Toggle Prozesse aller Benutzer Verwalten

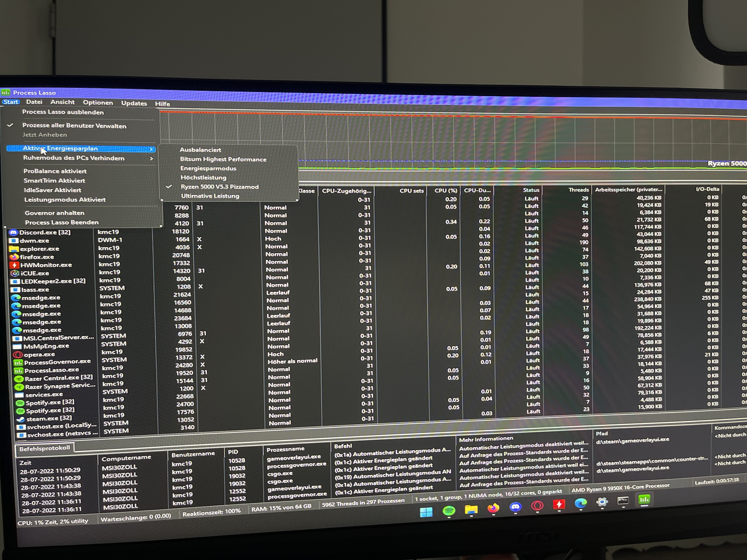pos(74,126)
